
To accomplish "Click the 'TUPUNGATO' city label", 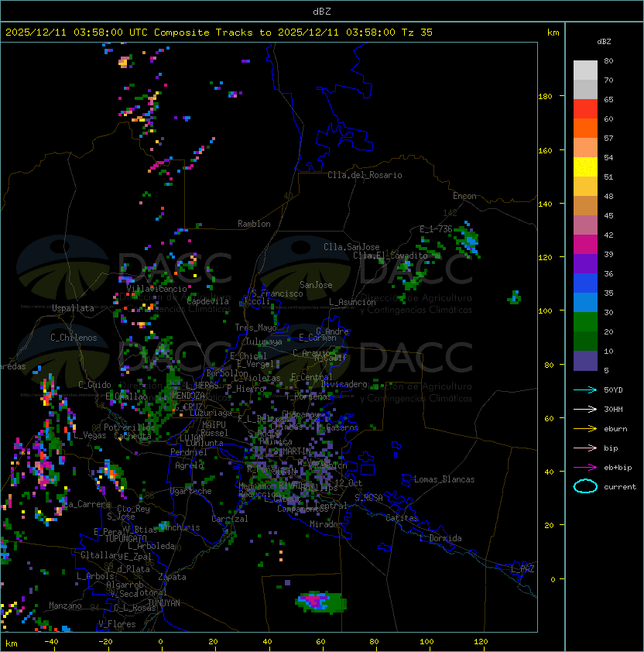I will point(125,538).
